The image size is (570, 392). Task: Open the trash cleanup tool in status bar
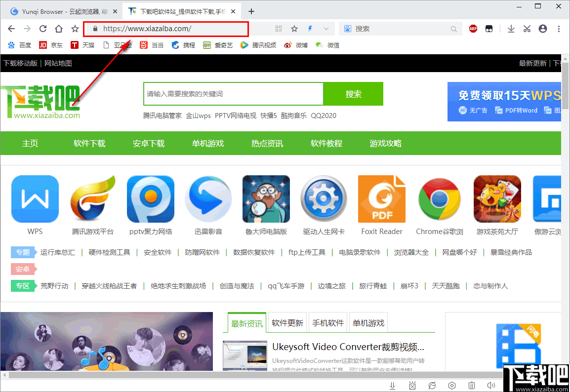pyautogui.click(x=472, y=386)
